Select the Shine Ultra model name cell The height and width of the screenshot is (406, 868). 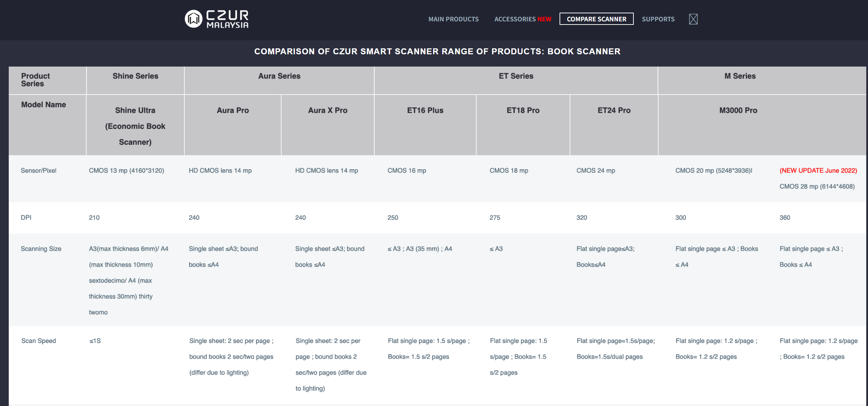[135, 126]
